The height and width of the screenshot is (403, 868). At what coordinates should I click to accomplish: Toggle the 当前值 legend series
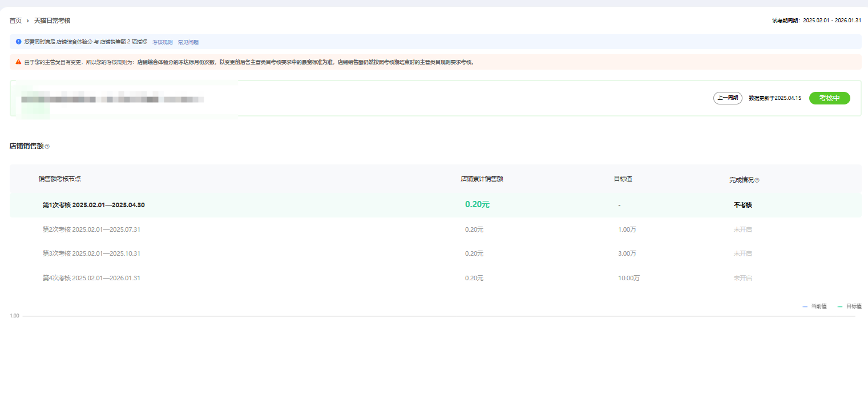814,307
